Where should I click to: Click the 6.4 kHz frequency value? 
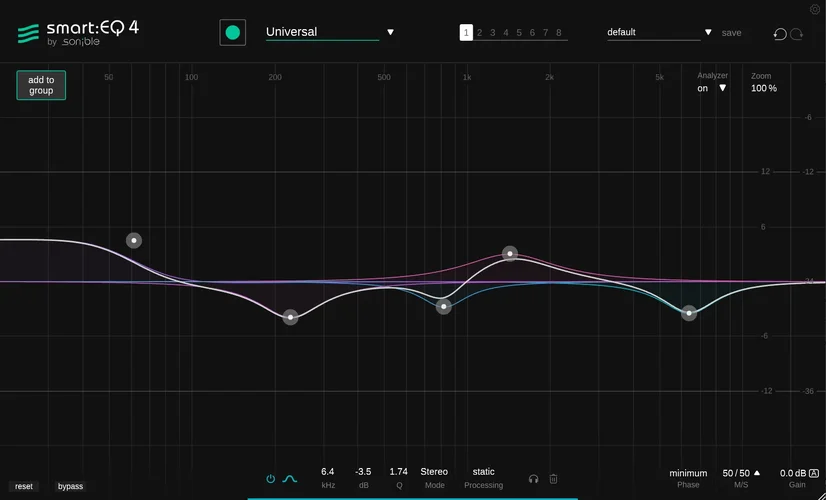328,472
